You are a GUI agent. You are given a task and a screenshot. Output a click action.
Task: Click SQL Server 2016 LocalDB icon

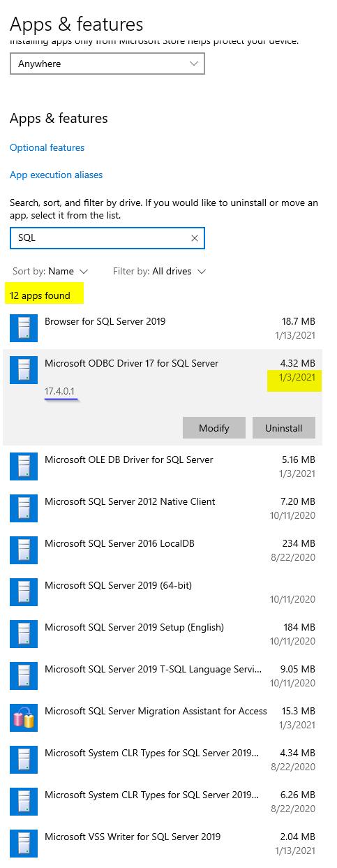[24, 550]
